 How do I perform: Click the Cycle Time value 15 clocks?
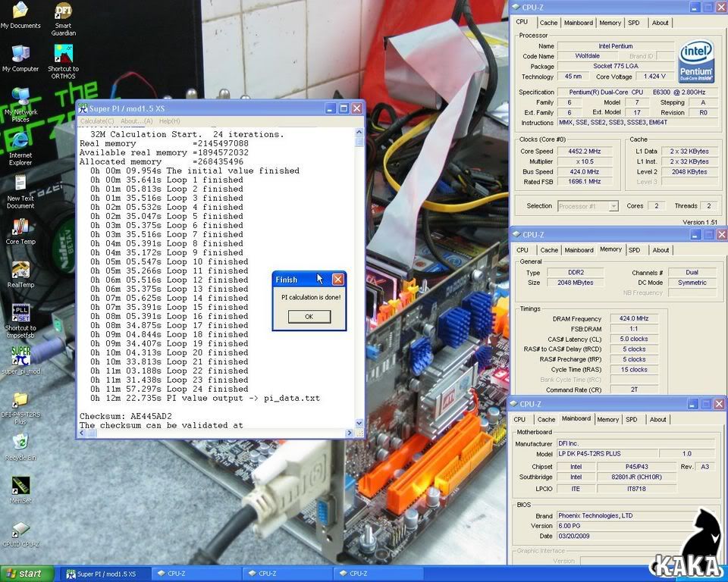634,370
